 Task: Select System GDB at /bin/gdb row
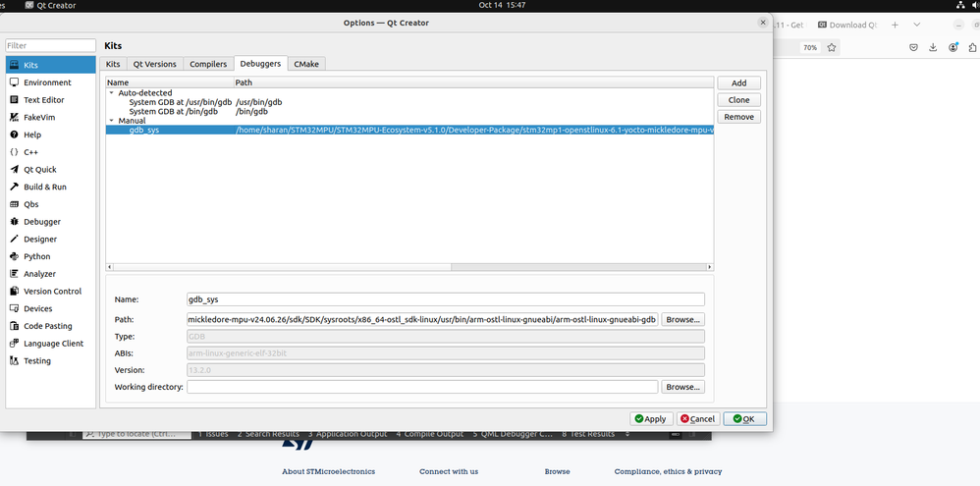pyautogui.click(x=409, y=111)
